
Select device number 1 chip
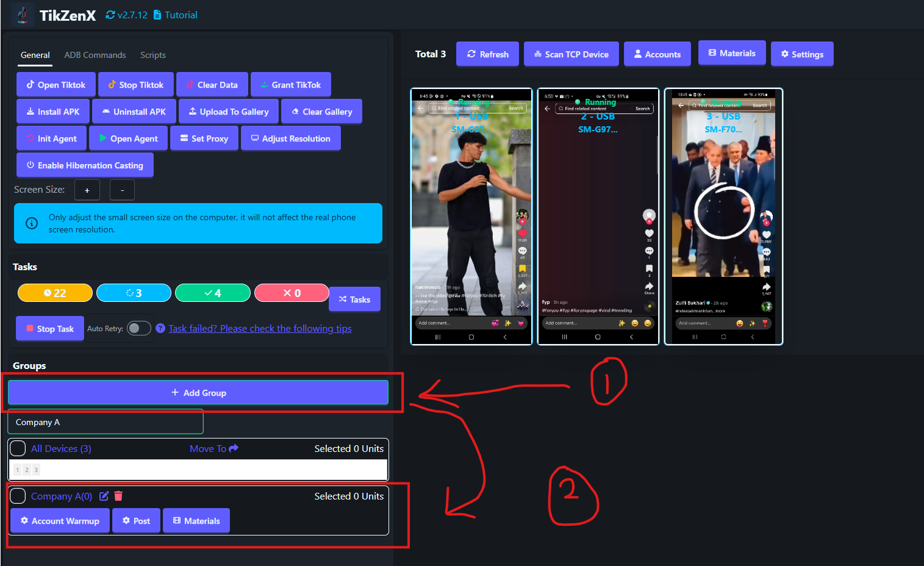[x=18, y=470]
